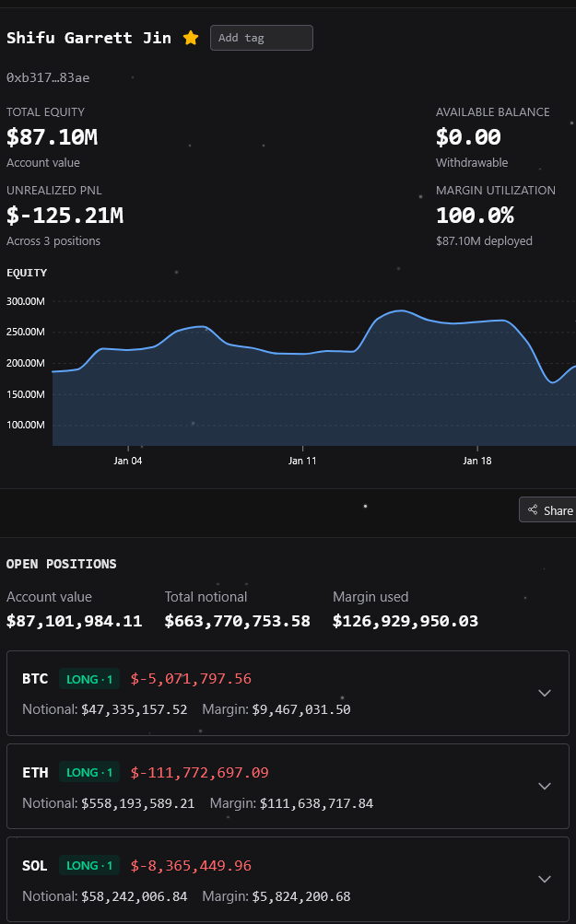Click the $-125.21M unrealized PNL value
The height and width of the screenshot is (924, 576).
point(65,216)
